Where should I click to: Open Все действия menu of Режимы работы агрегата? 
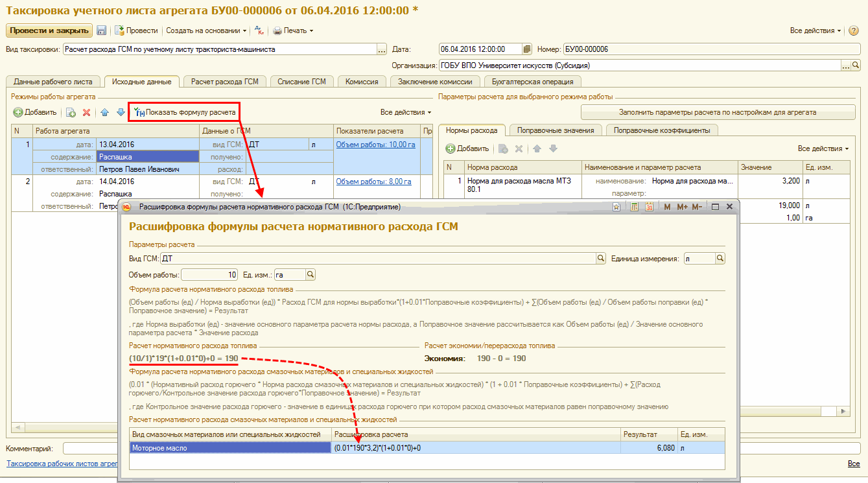point(406,112)
